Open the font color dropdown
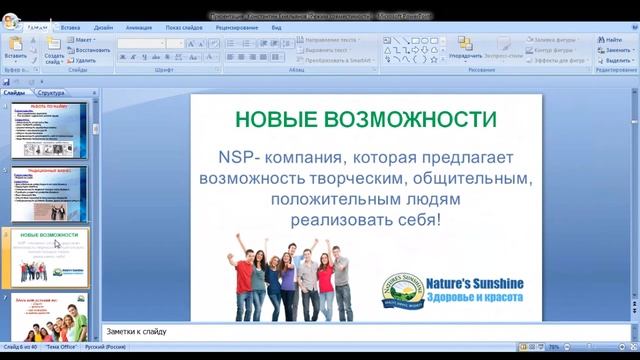The image size is (640, 360). [x=211, y=57]
